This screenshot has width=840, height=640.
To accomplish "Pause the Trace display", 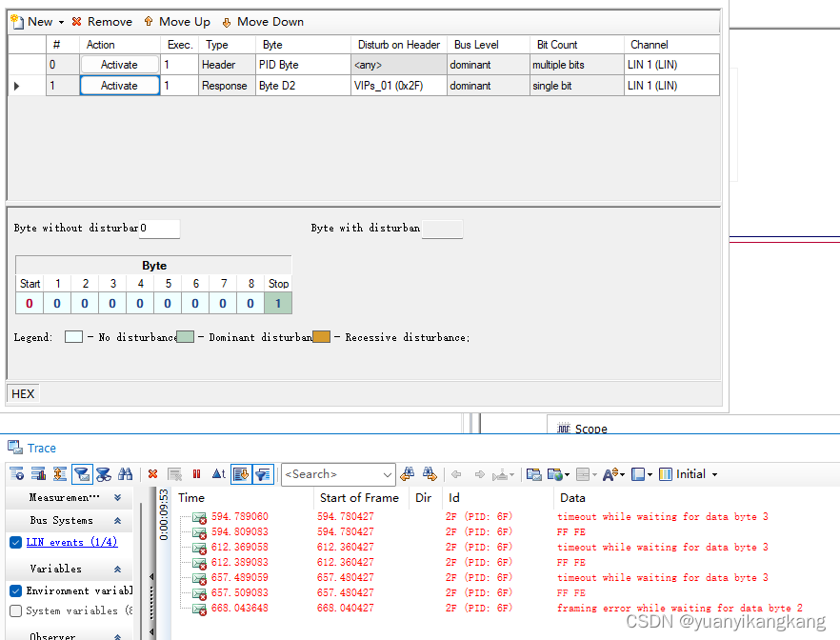I will [x=196, y=473].
